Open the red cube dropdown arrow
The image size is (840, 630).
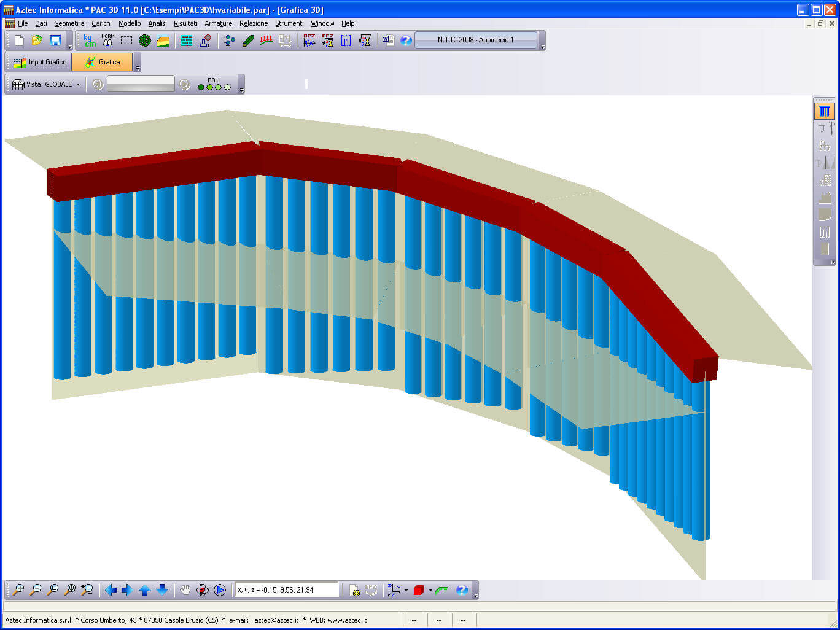point(430,591)
